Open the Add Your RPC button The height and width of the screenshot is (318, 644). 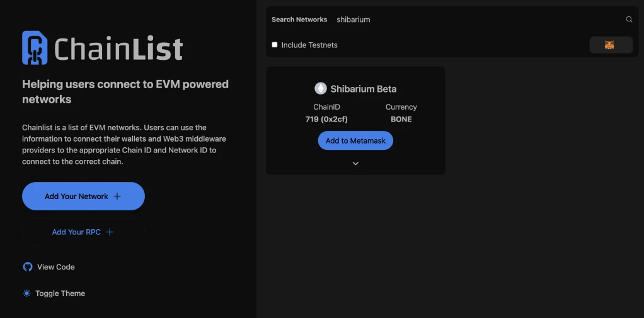[83, 232]
